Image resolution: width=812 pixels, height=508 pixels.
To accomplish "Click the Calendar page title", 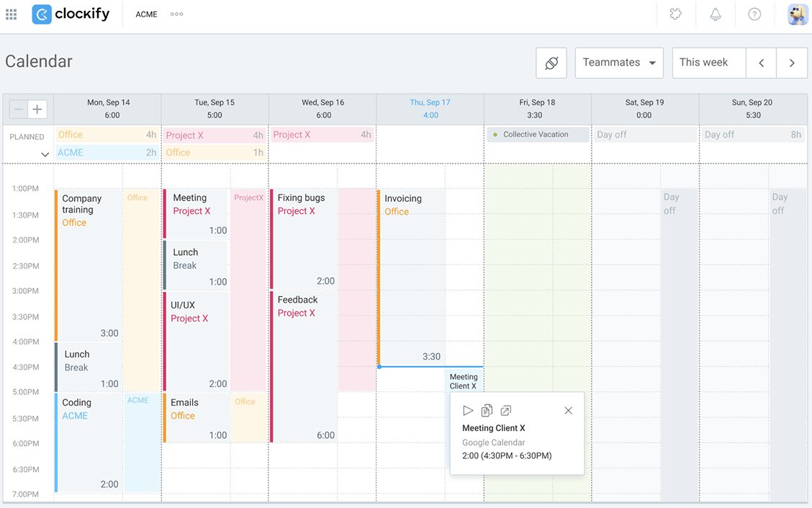I will point(39,61).
